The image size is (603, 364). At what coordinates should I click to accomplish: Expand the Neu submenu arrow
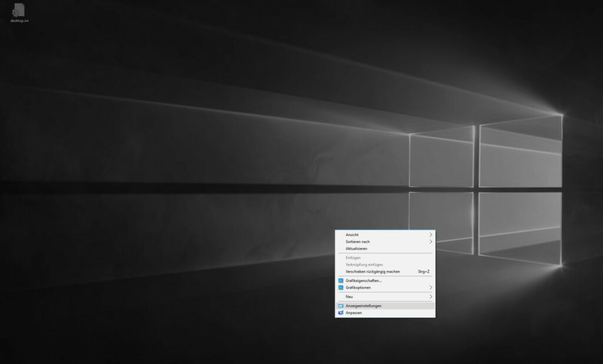430,297
